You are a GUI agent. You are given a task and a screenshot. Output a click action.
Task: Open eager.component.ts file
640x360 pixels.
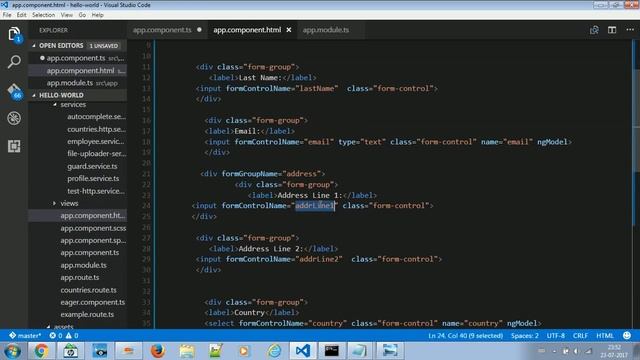point(93,302)
